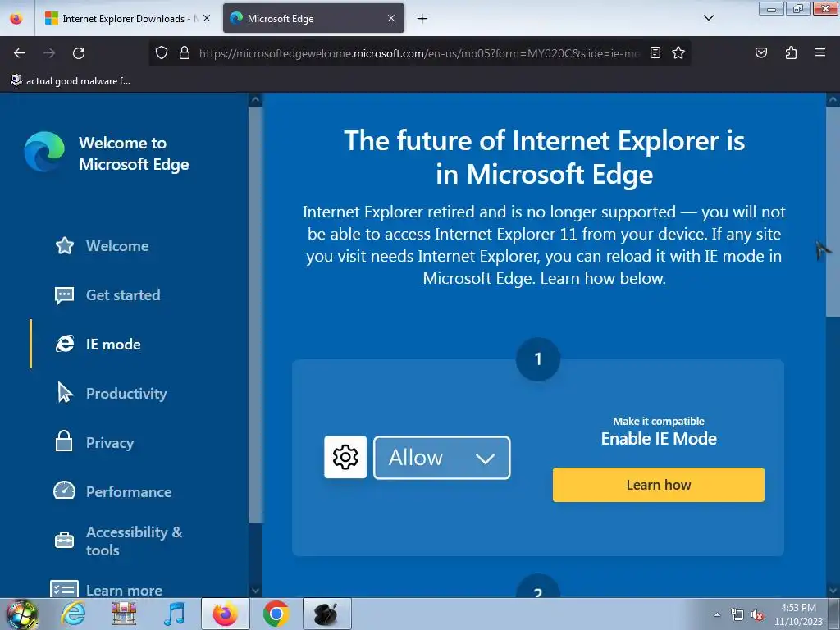Close the Internet Explorer Downloads tab
Screen dimensions: 840x630
(x=207, y=18)
